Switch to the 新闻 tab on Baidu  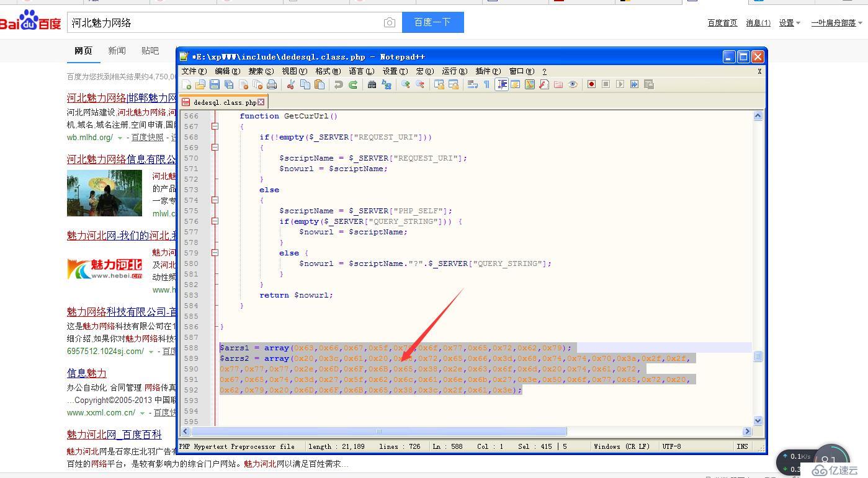coord(117,51)
